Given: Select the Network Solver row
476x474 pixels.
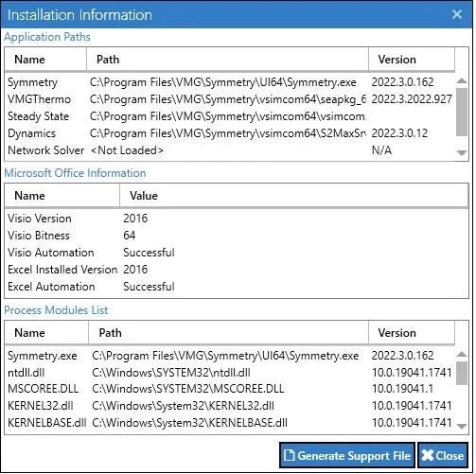Looking at the screenshot, I should (x=230, y=150).
